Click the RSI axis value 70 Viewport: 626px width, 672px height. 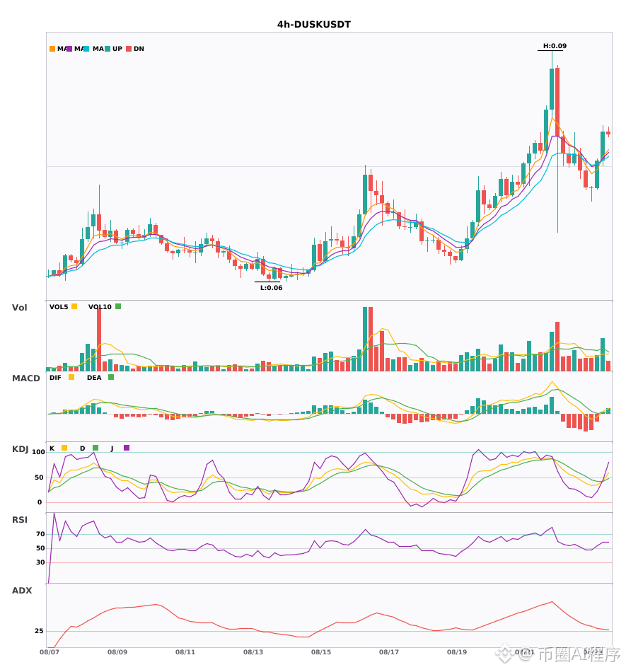(x=41, y=534)
